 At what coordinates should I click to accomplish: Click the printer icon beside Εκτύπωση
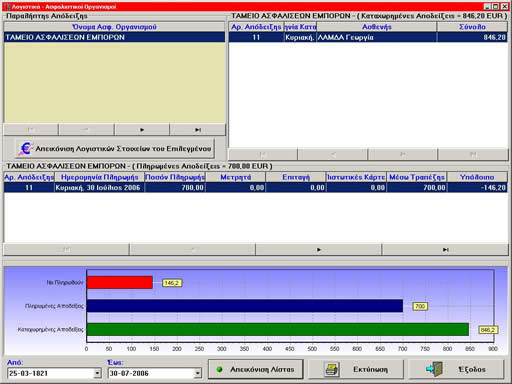click(332, 369)
